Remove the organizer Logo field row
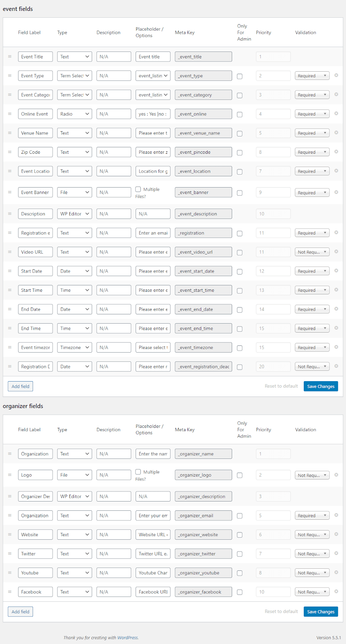The width and height of the screenshot is (346, 644). (x=336, y=475)
